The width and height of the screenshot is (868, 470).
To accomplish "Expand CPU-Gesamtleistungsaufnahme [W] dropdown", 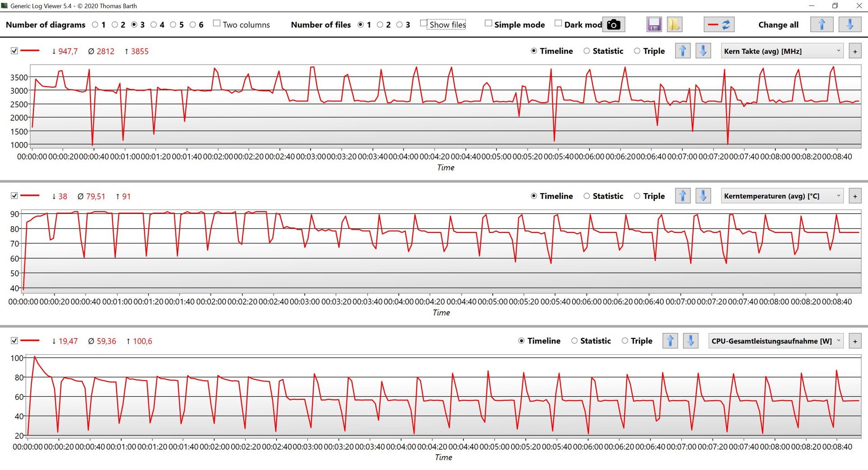I will pyautogui.click(x=776, y=341).
